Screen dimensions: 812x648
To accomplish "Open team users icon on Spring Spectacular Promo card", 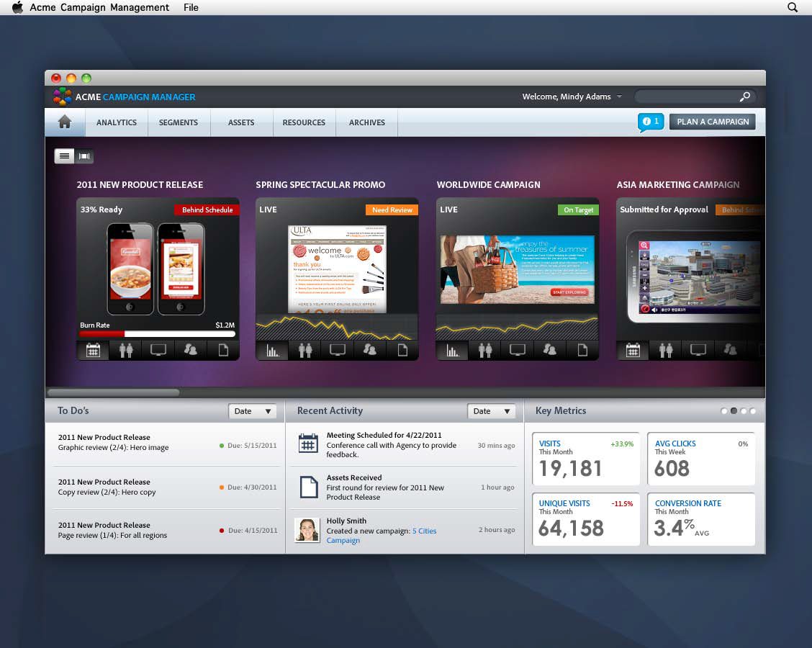I will 370,351.
